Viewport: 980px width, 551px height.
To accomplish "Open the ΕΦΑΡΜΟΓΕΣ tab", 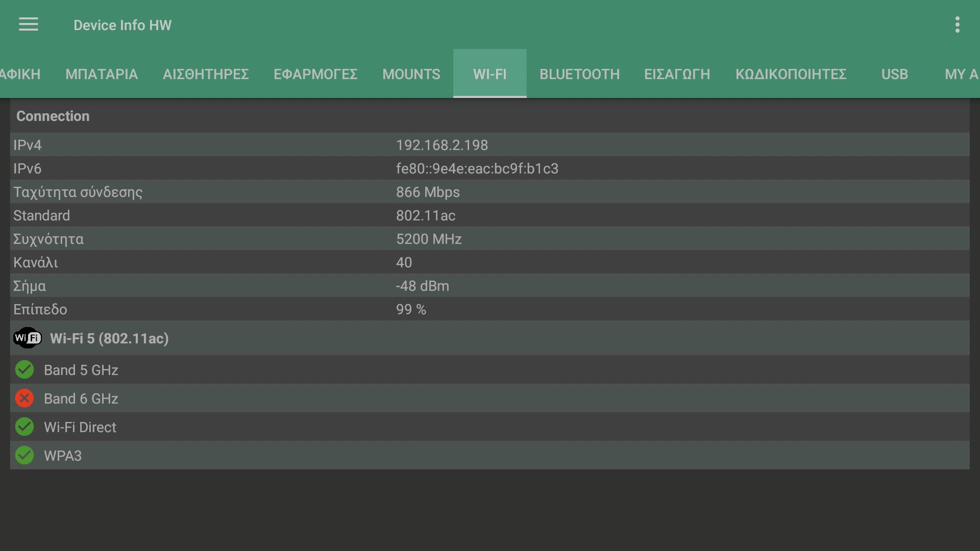I will (x=315, y=74).
